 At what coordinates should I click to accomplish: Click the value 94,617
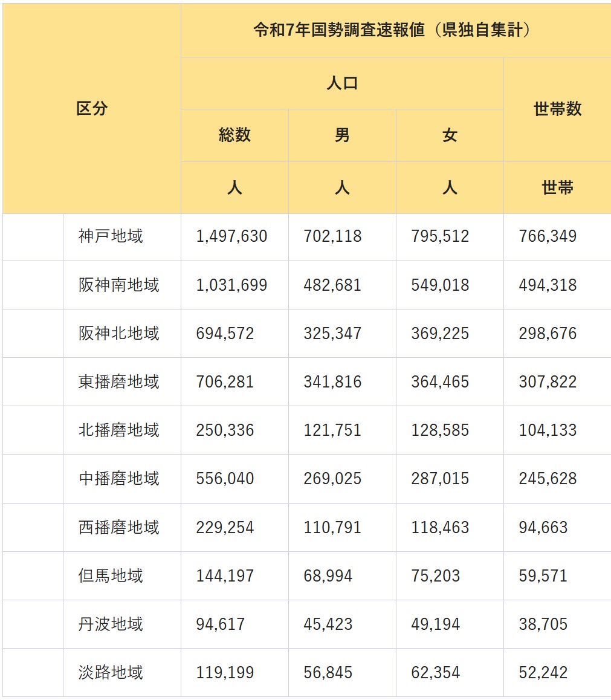pos(221,624)
